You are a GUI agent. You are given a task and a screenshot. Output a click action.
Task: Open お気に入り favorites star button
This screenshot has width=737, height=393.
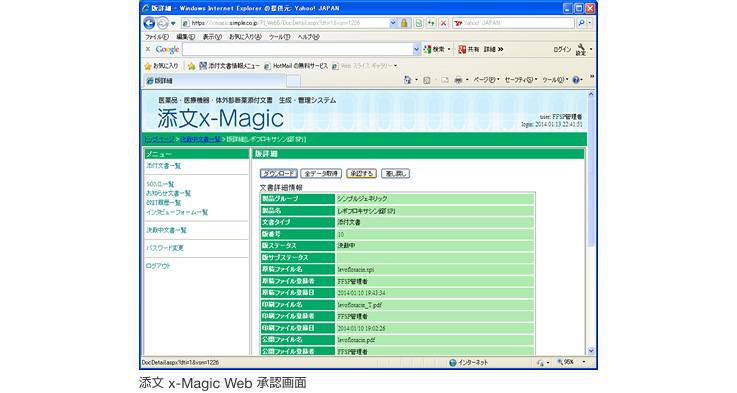coord(161,66)
